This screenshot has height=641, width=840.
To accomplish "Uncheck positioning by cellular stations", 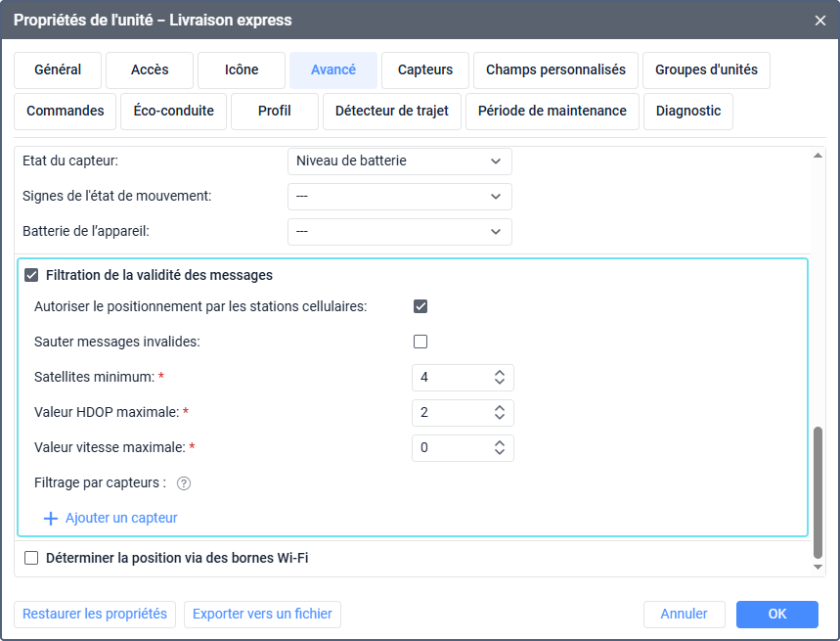I will click(420, 306).
